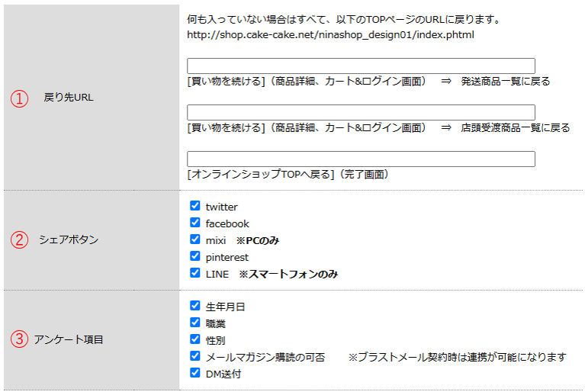Click the circled number 2 icon

[19, 239]
